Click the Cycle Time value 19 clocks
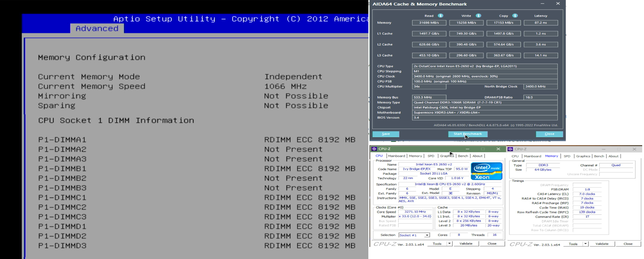The image size is (644, 259). point(587,208)
